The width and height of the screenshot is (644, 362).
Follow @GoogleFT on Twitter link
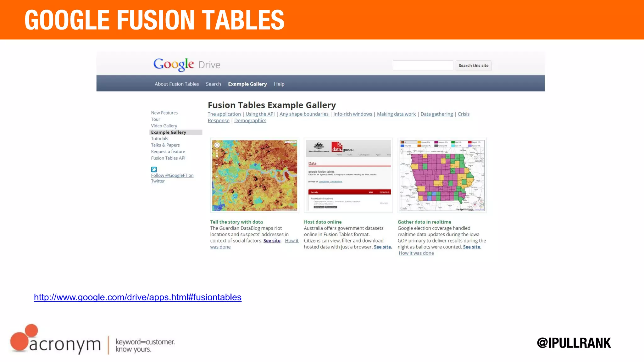[x=172, y=178]
